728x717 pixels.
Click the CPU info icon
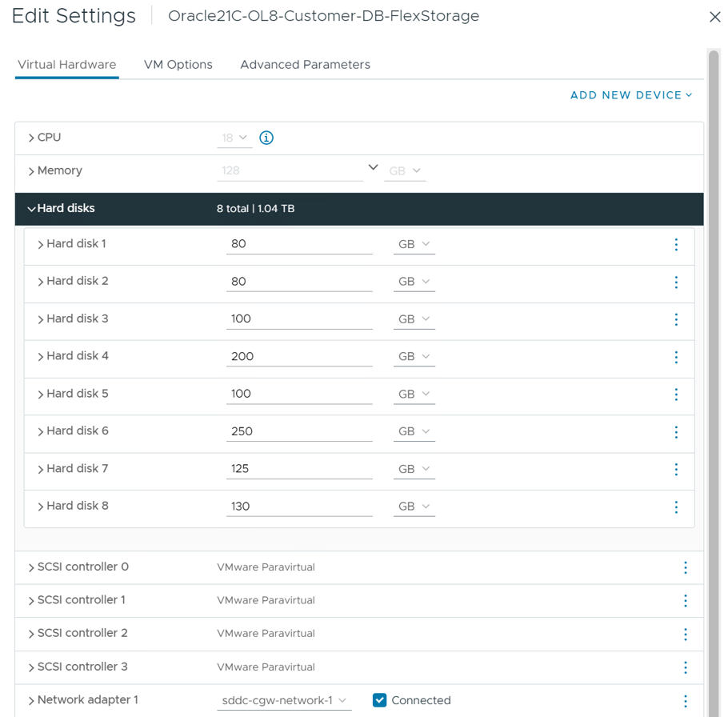[266, 138]
